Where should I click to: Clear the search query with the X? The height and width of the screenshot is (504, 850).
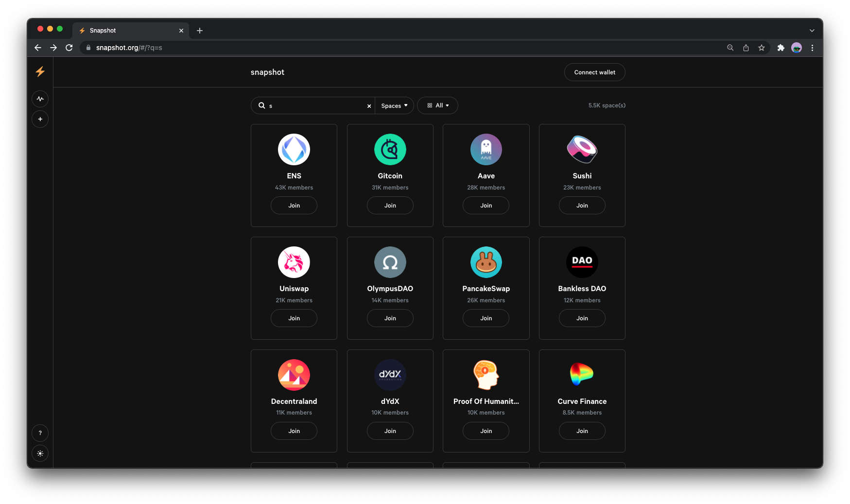point(369,105)
